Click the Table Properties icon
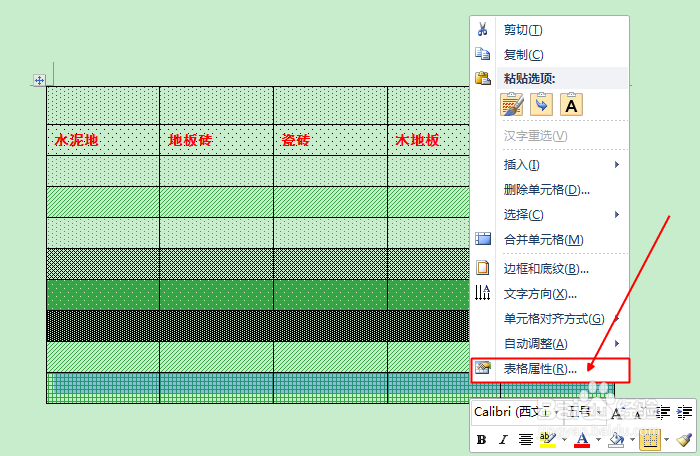Screen dimensions: 700x456 point(483,368)
